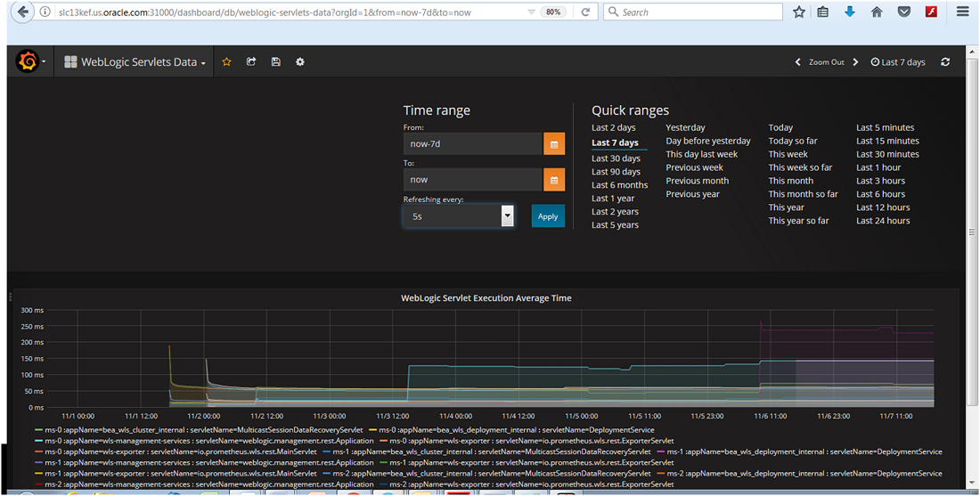Open the From date calendar picker
This screenshot has height=496, width=980.
point(554,144)
